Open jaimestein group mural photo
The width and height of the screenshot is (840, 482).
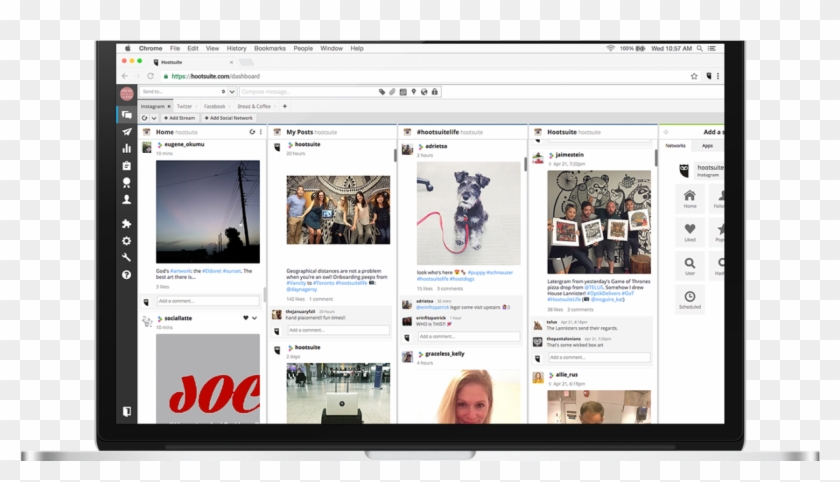[599, 222]
